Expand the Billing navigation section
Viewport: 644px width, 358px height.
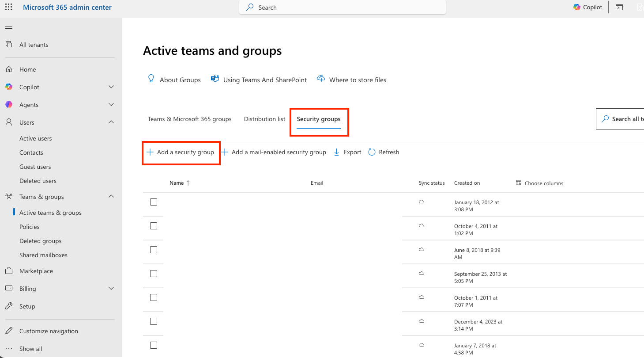(x=111, y=289)
